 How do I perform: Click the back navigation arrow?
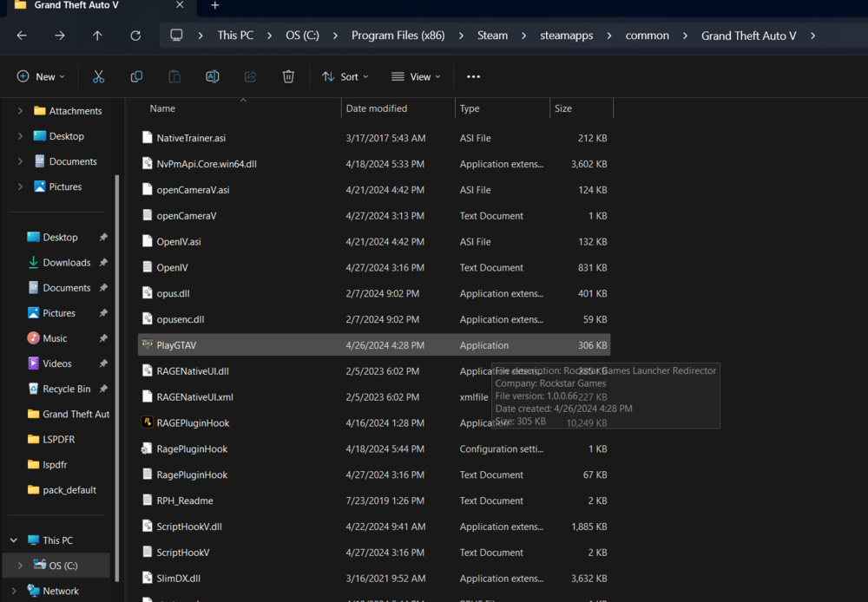21,36
